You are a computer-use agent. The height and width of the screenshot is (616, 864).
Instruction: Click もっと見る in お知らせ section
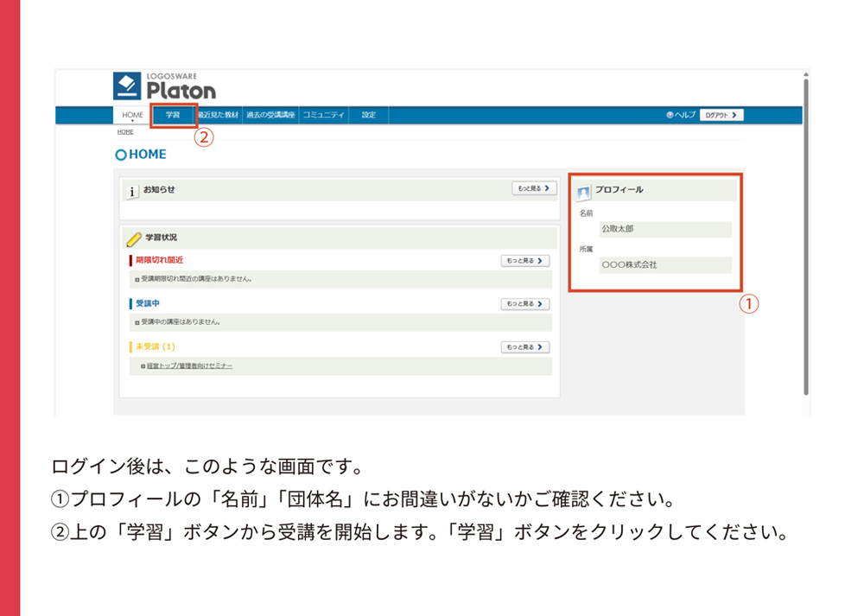click(x=534, y=188)
